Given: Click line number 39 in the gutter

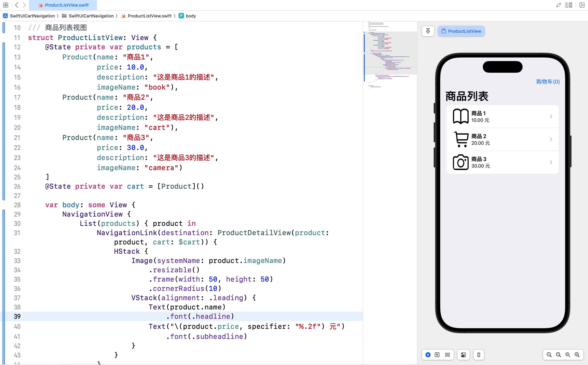Looking at the screenshot, I should coord(17,316).
